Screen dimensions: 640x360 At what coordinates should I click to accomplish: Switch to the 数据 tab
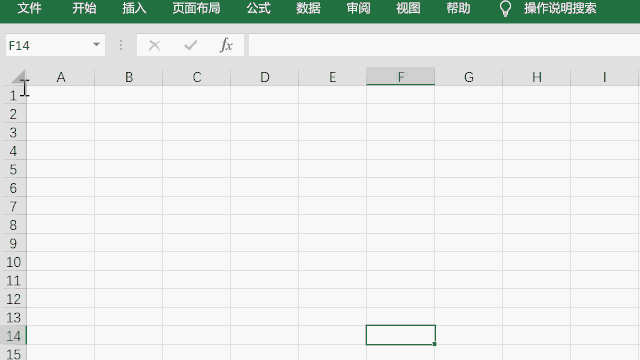(308, 8)
